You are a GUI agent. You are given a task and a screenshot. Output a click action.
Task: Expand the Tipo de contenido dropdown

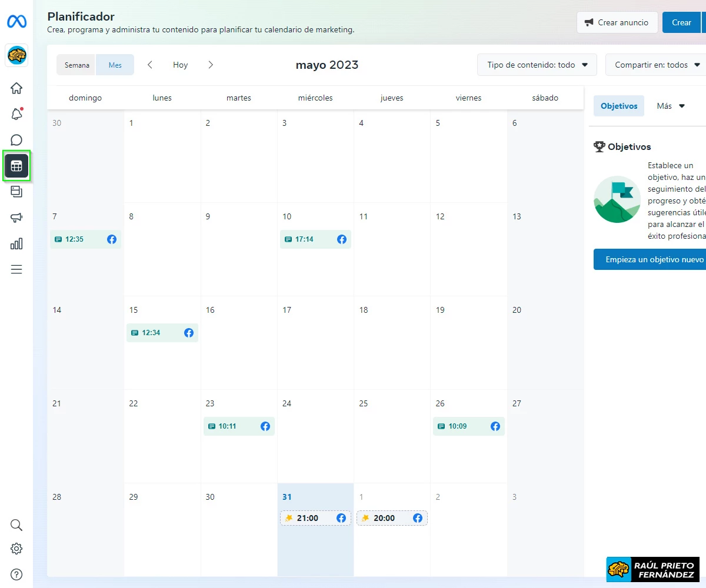[x=537, y=65]
